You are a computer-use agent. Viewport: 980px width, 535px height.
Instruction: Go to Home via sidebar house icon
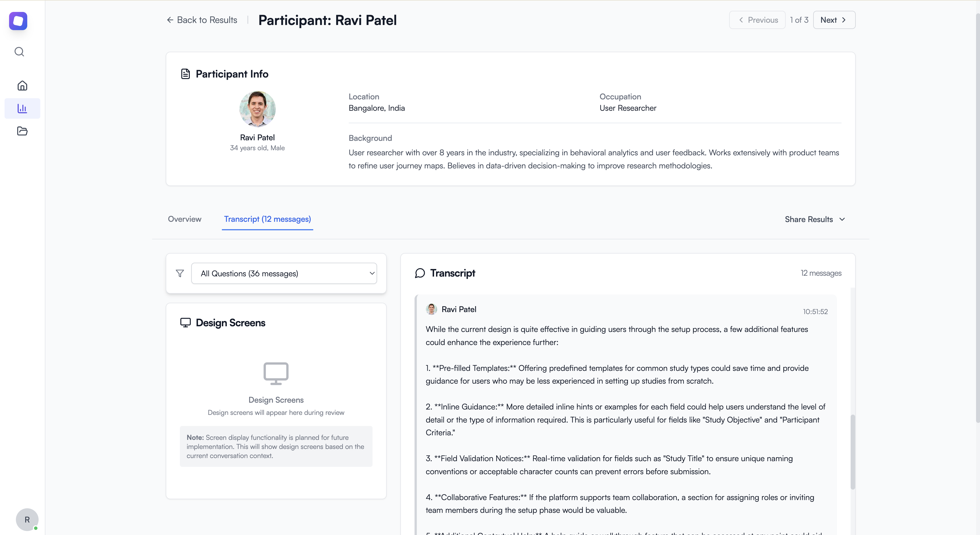click(22, 85)
